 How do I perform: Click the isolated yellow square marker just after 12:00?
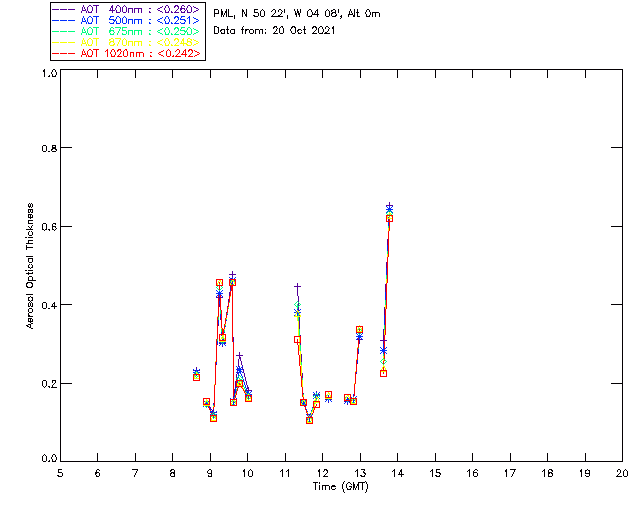(x=328, y=395)
